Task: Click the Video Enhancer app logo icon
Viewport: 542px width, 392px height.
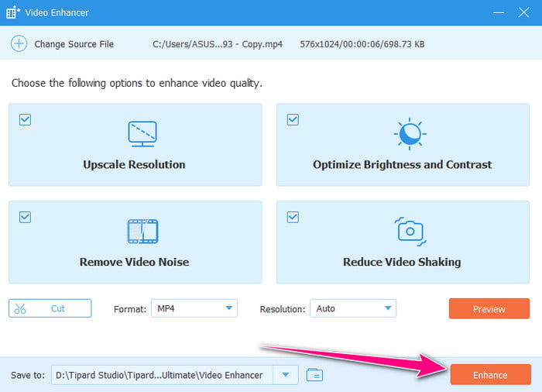Action: tap(13, 12)
